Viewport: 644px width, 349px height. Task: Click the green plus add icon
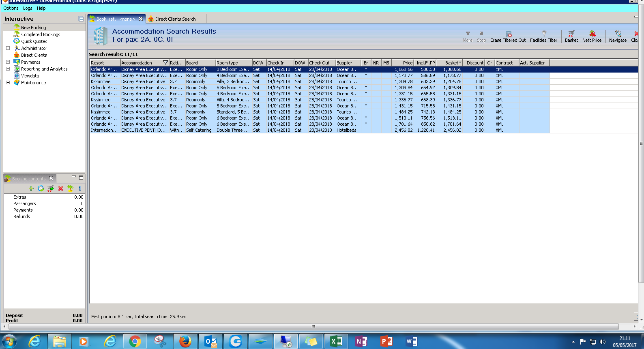point(31,188)
